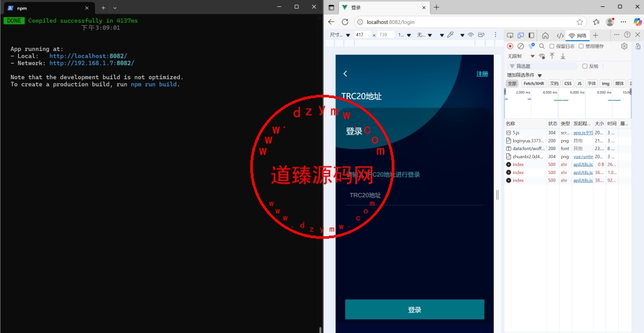Open DevTools help question mark
Viewport: 644px width, 333px height.
(x=627, y=35)
